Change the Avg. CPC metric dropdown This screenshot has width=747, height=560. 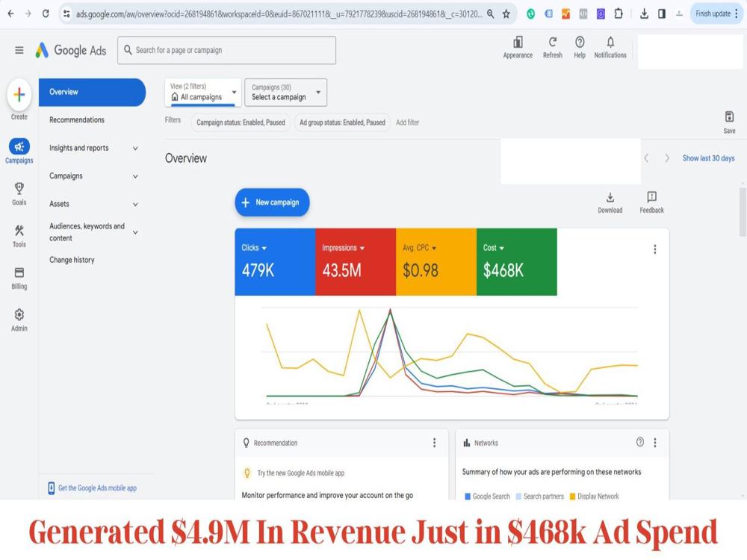[x=419, y=248]
